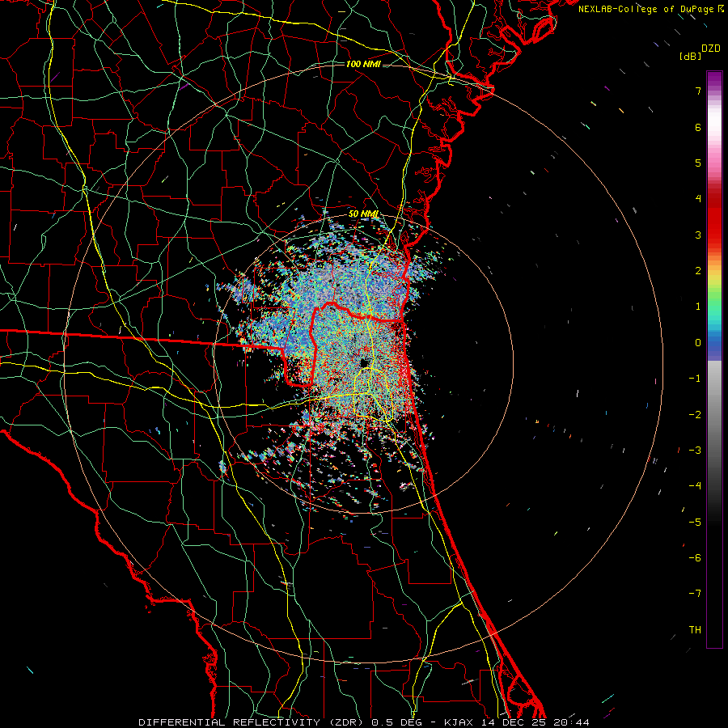Click the -4 value on the color scale
Screen dimensions: 728x728
(695, 485)
